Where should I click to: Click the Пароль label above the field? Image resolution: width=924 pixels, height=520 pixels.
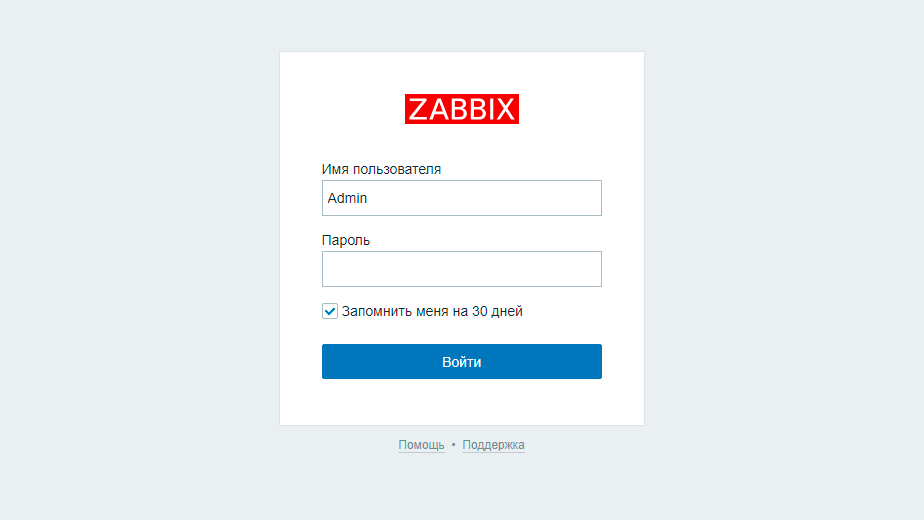346,240
